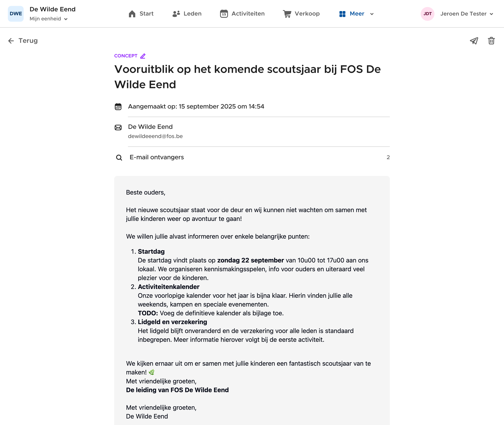Viewport: 504px width, 425px height.
Task: Open the Leden section
Action: coord(187,14)
